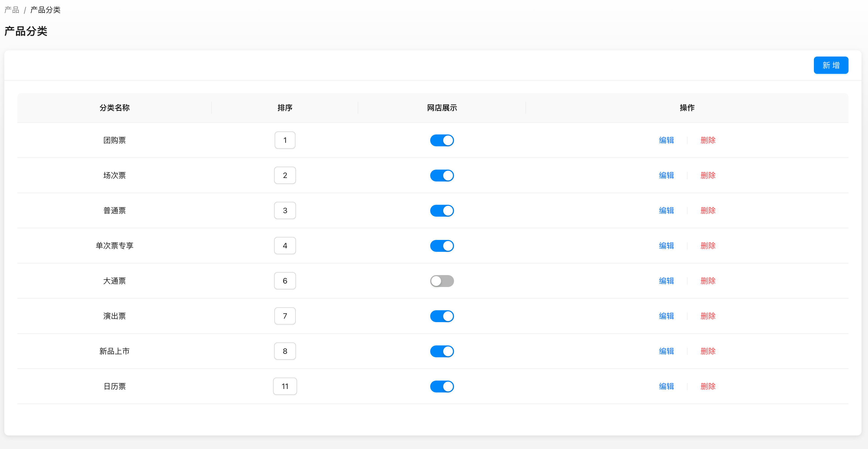Delete the 场次票 category

[x=708, y=175]
